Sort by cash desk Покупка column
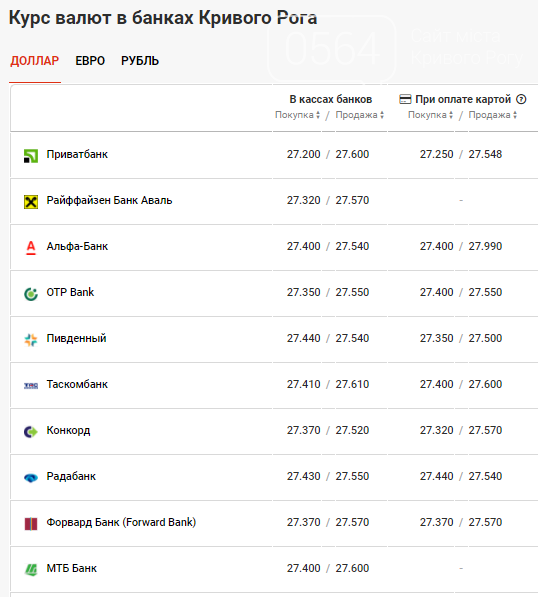The width and height of the screenshot is (538, 597). (x=297, y=115)
